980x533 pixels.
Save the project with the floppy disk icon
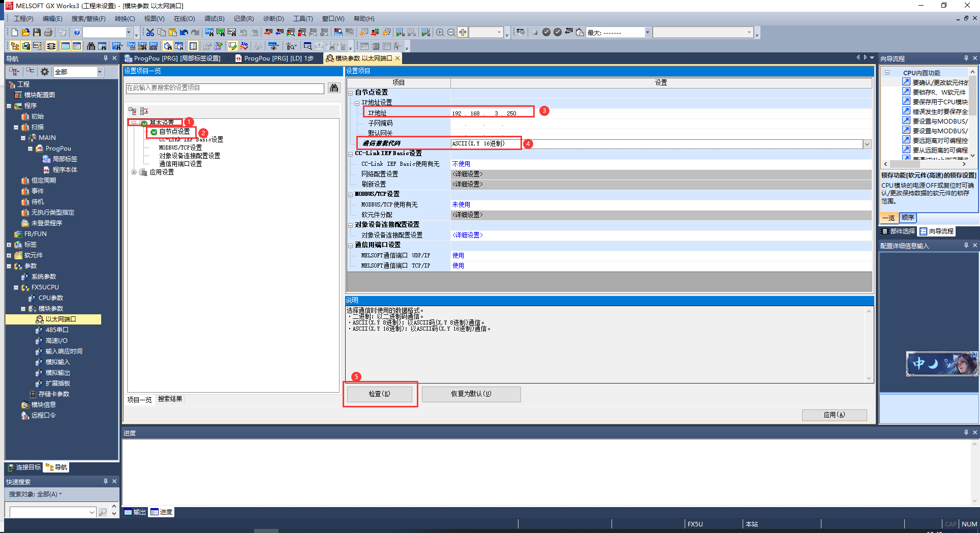click(37, 32)
